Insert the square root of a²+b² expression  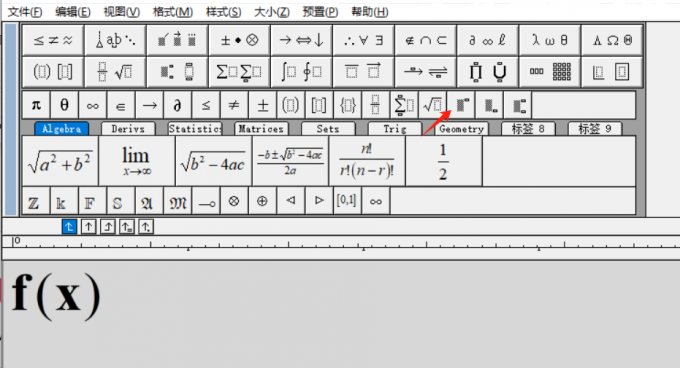point(60,161)
